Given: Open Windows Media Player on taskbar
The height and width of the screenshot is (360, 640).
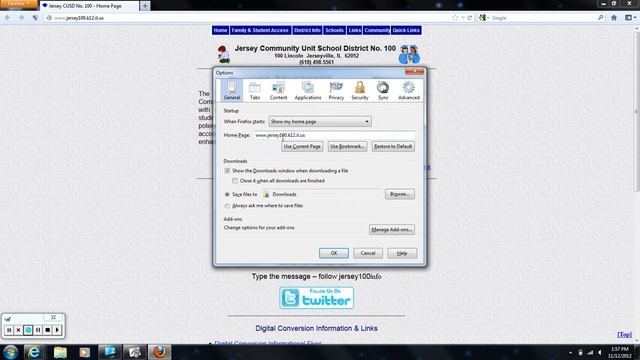Looking at the screenshot, I should (x=84, y=352).
